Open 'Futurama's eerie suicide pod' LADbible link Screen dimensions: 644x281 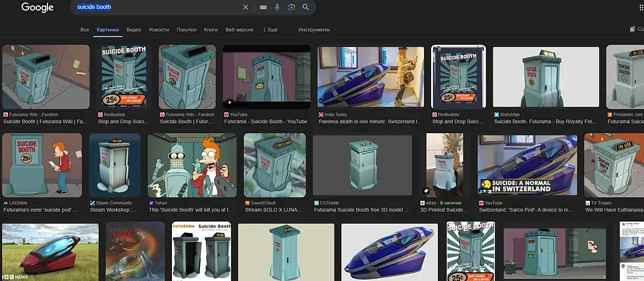(x=41, y=210)
